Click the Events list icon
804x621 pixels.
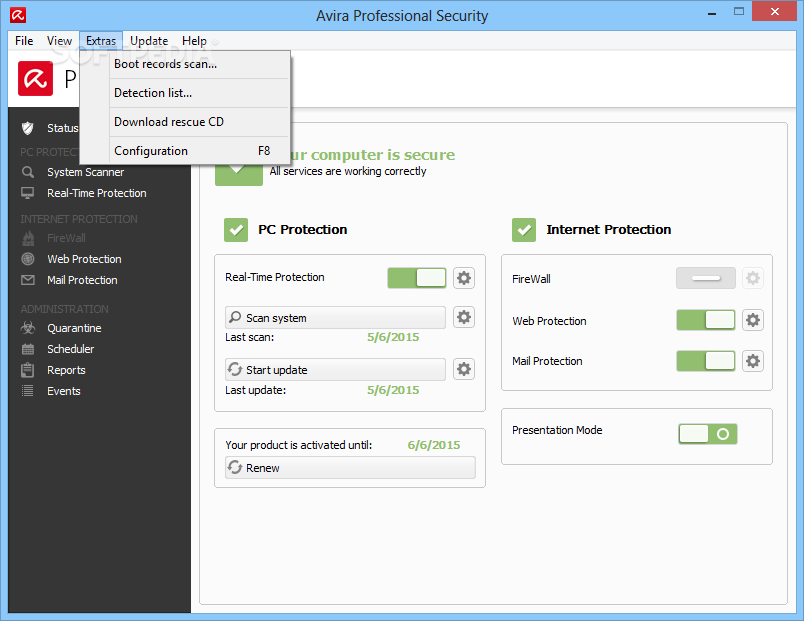[28, 391]
